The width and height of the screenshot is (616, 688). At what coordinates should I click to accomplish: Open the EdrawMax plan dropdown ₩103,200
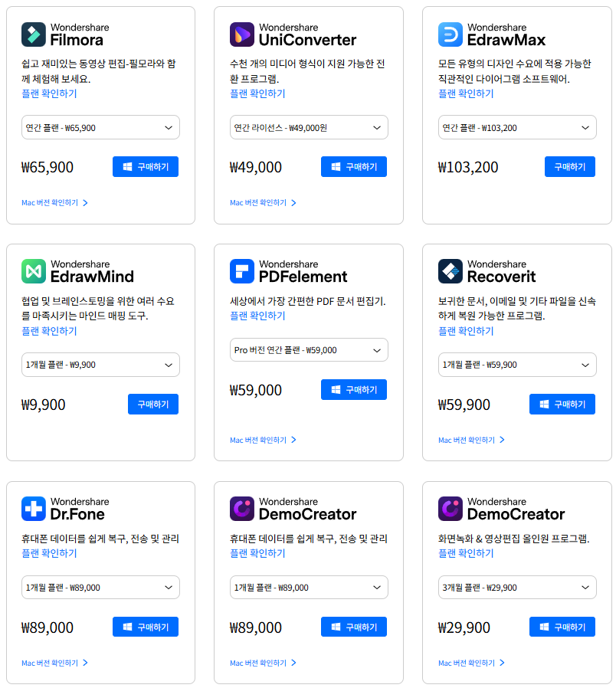click(x=517, y=127)
